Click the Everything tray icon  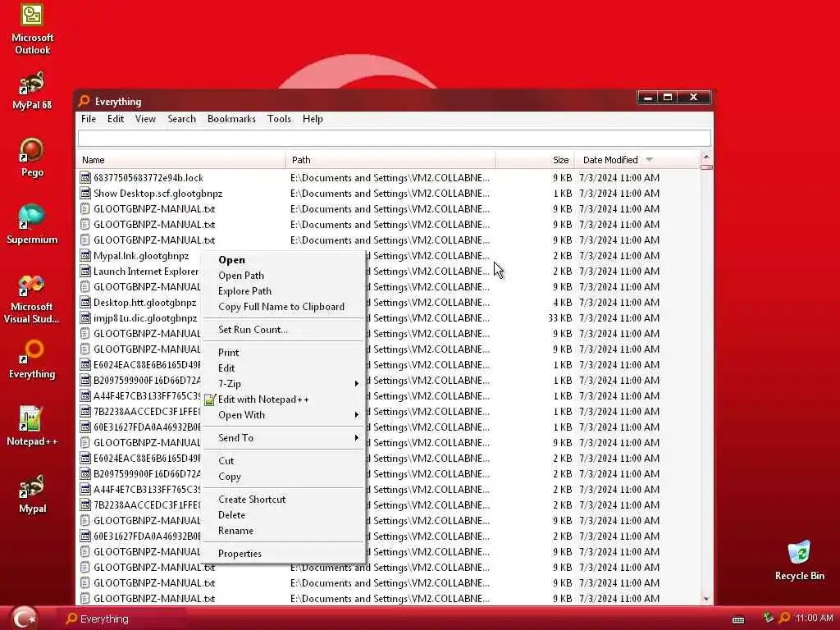pos(784,619)
